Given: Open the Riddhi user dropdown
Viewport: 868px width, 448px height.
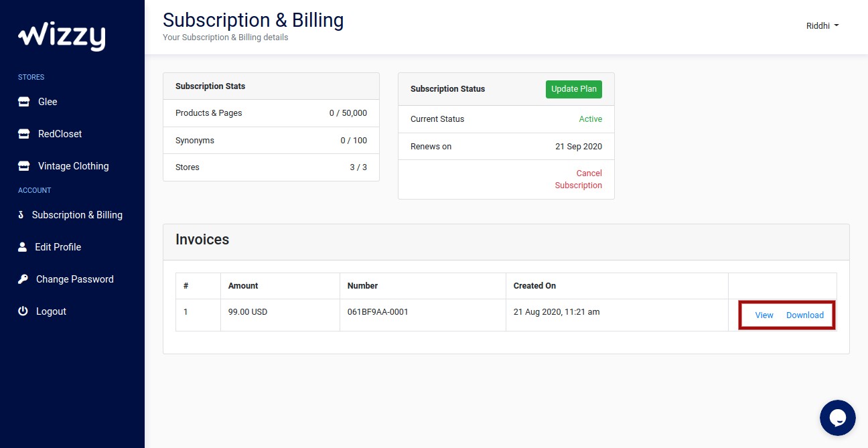Looking at the screenshot, I should (822, 25).
